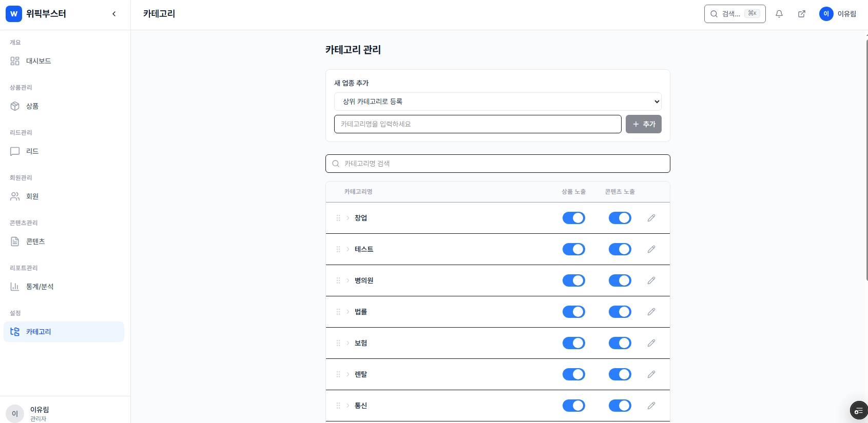
Task: Open the floating widget at bottom right
Action: 859,411
